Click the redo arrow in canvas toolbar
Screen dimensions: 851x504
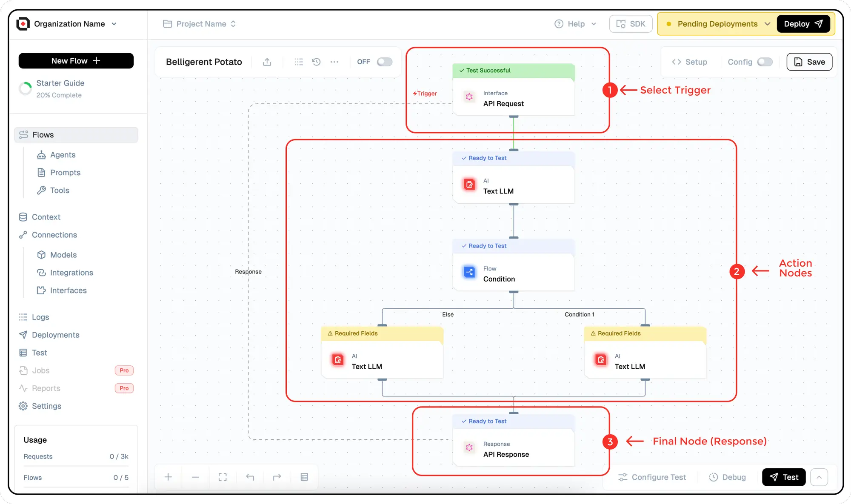[x=277, y=477]
